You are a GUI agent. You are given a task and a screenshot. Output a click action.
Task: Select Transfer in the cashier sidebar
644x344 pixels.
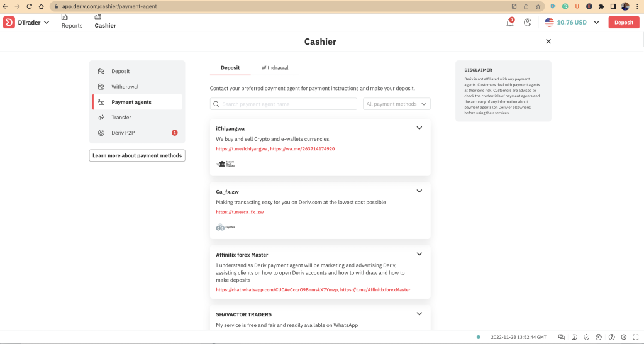[137, 118]
